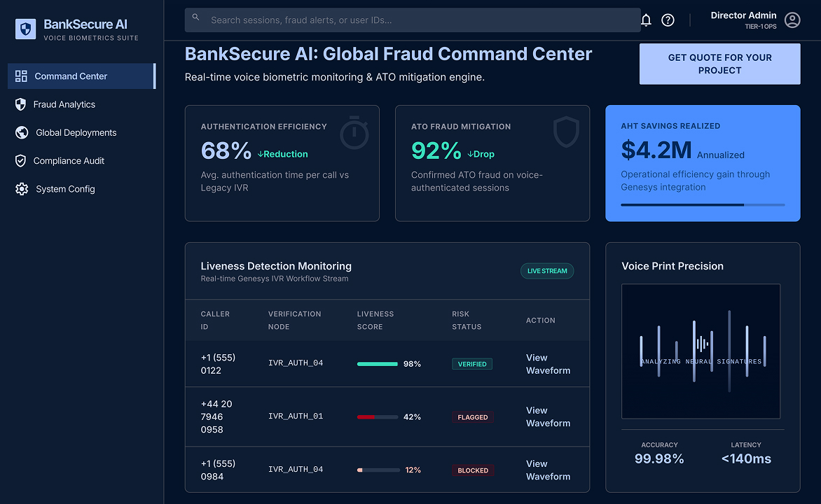Open notifications bell icon

coord(646,20)
